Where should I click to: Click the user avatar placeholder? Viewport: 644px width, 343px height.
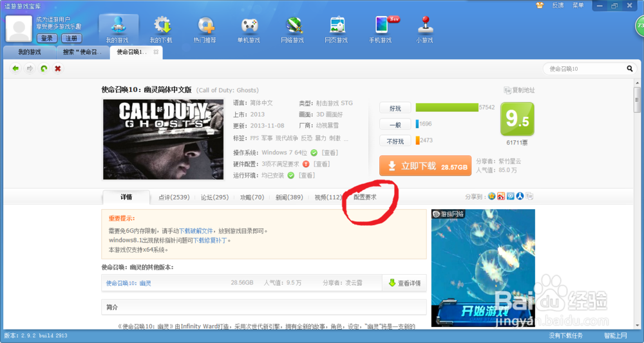click(x=19, y=29)
